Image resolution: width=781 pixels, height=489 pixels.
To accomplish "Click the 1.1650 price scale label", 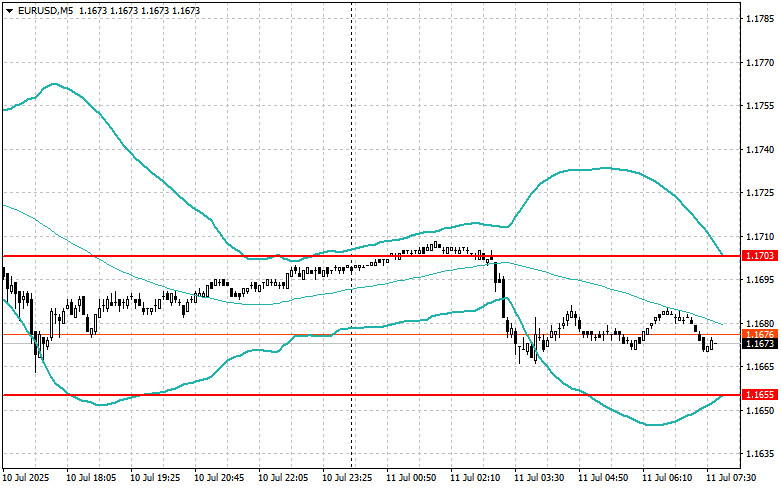I will (x=760, y=410).
